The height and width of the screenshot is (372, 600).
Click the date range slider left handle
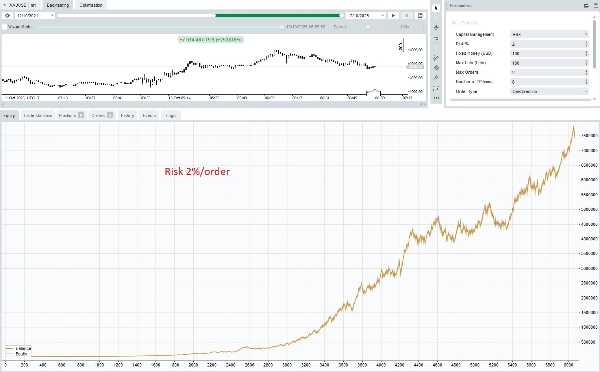click(x=215, y=15)
